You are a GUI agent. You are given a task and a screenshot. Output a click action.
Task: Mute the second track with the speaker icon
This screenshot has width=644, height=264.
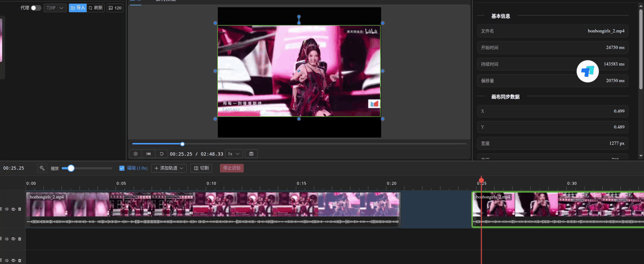pyautogui.click(x=6, y=239)
